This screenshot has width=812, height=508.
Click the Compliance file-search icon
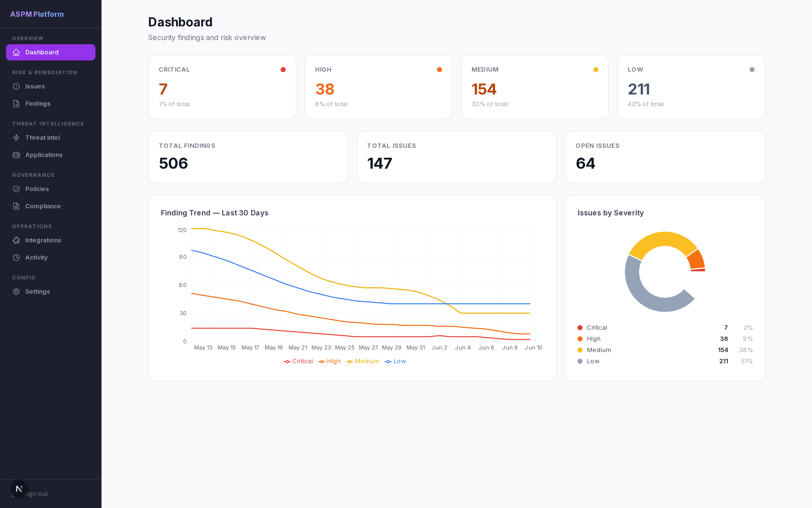coord(16,206)
